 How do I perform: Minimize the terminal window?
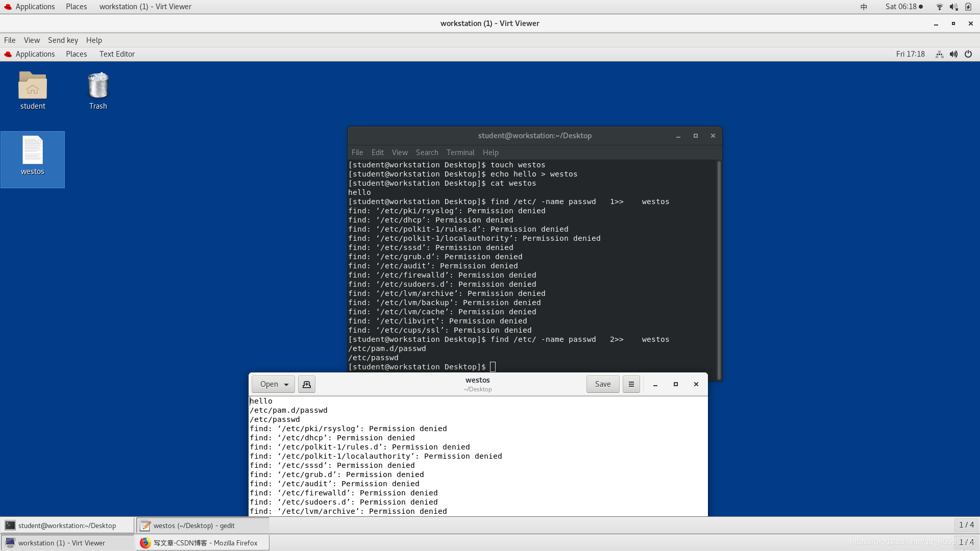(678, 136)
